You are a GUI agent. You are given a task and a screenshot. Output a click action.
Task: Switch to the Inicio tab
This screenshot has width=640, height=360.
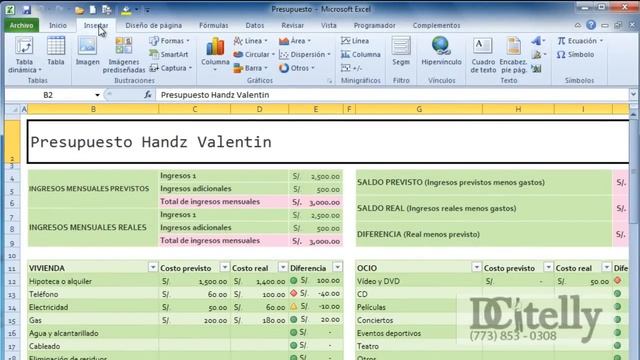coord(58,25)
